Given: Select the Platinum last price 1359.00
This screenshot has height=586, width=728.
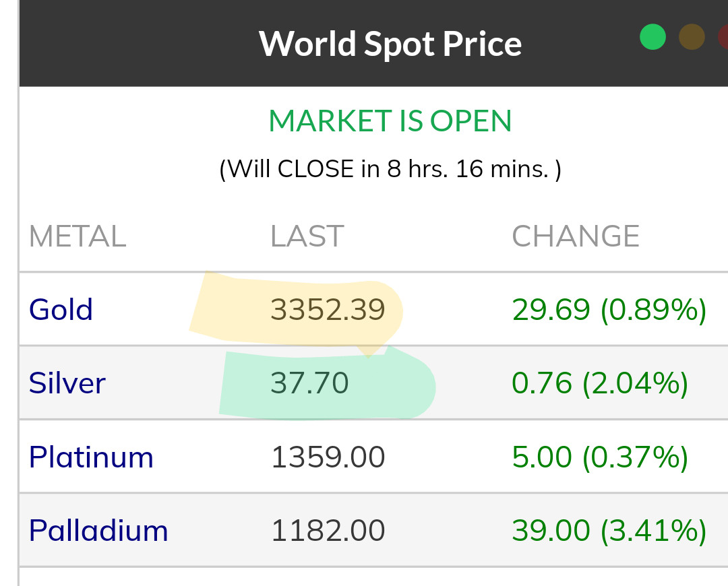Looking at the screenshot, I should click(x=328, y=457).
